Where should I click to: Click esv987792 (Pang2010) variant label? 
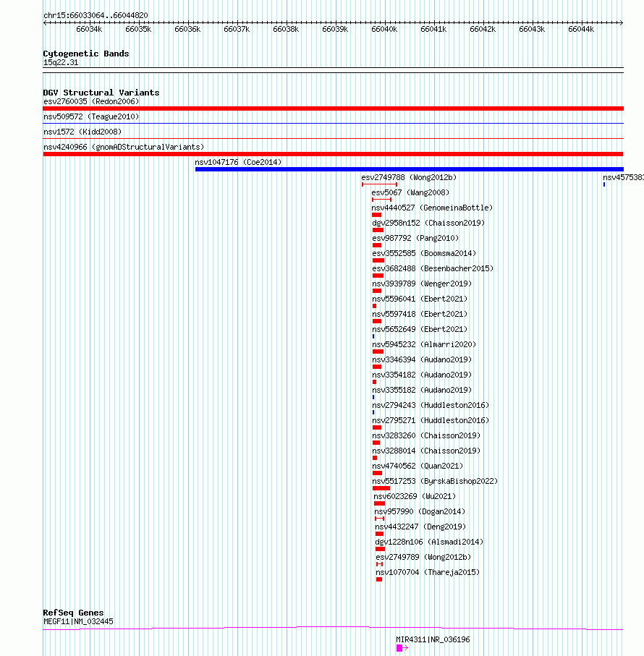click(x=415, y=238)
